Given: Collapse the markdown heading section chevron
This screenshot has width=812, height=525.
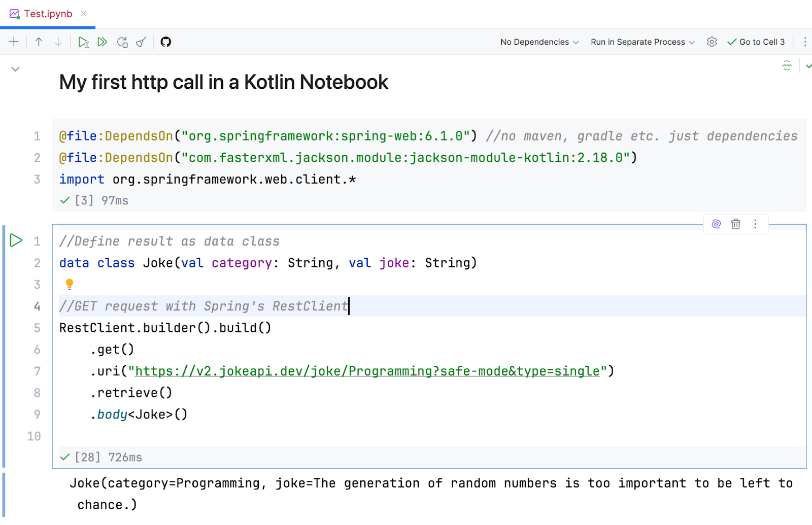Looking at the screenshot, I should pyautogui.click(x=15, y=69).
